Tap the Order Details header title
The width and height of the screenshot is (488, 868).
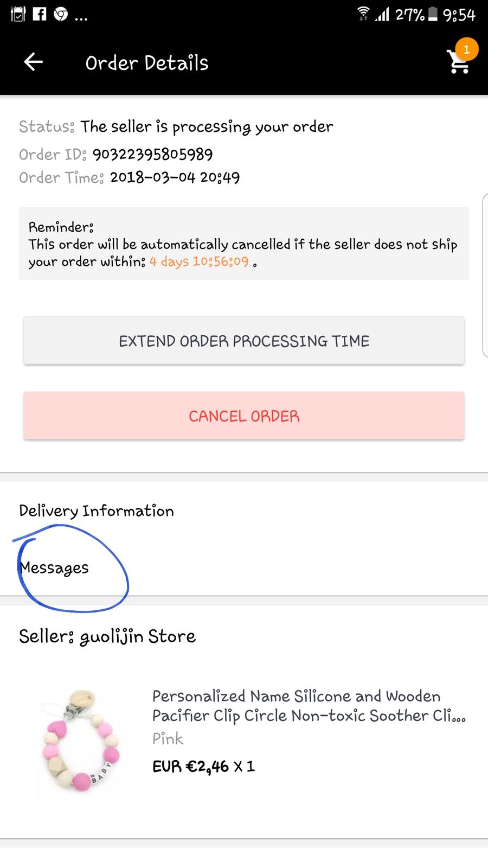pyautogui.click(x=147, y=63)
